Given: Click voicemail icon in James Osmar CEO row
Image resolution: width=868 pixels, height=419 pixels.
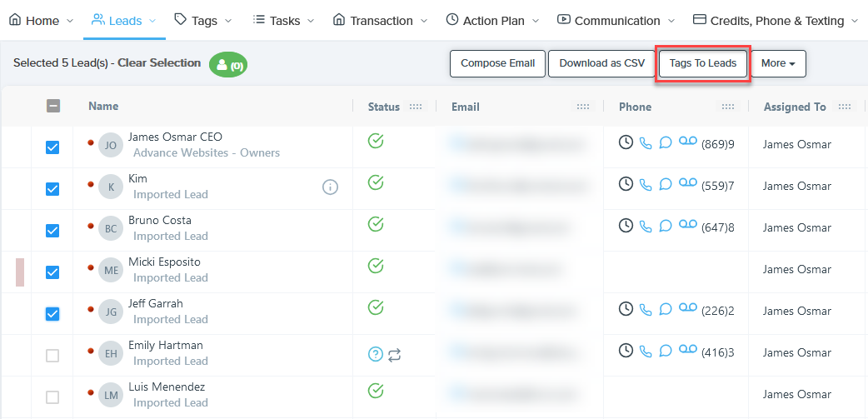Looking at the screenshot, I should pos(687,142).
